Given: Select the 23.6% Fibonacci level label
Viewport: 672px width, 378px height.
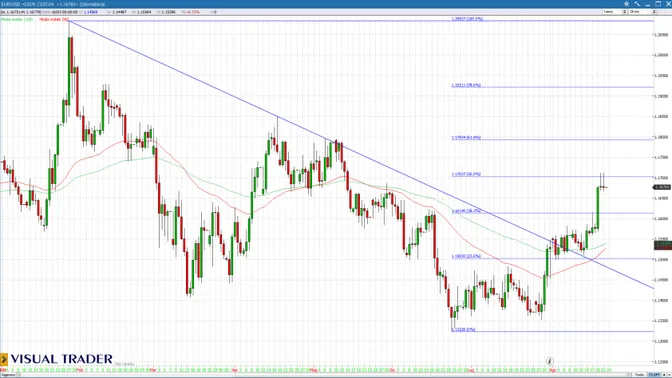Looking at the screenshot, I should point(466,256).
